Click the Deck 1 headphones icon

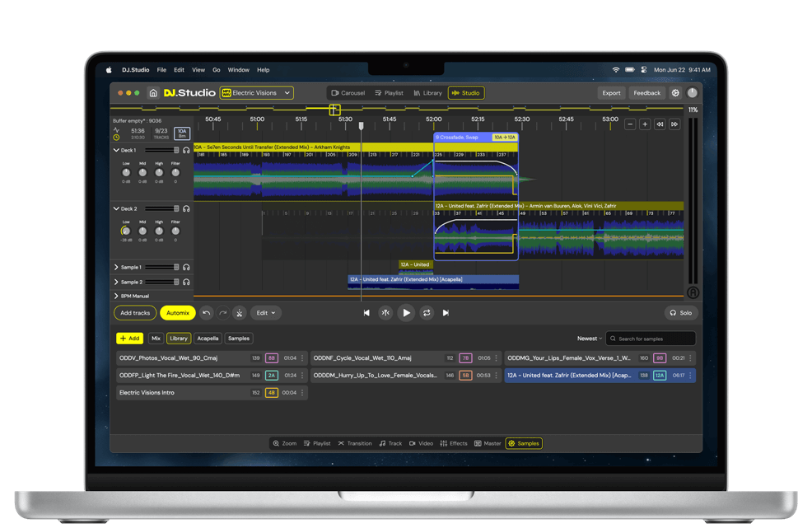coord(187,151)
